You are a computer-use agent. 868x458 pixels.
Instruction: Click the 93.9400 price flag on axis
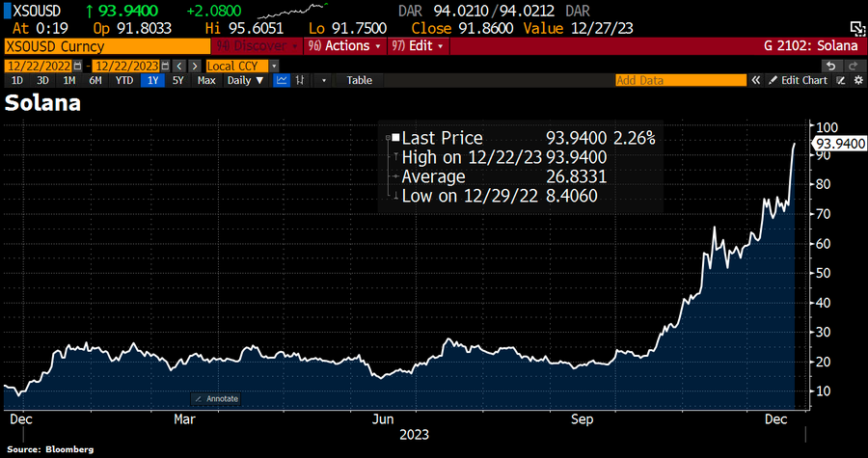pyautogui.click(x=839, y=145)
